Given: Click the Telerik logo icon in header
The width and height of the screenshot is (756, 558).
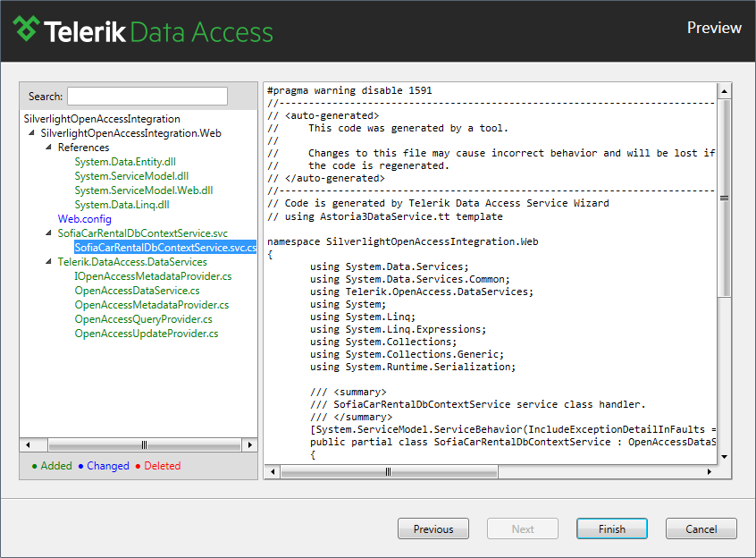Looking at the screenshot, I should 26,29.
